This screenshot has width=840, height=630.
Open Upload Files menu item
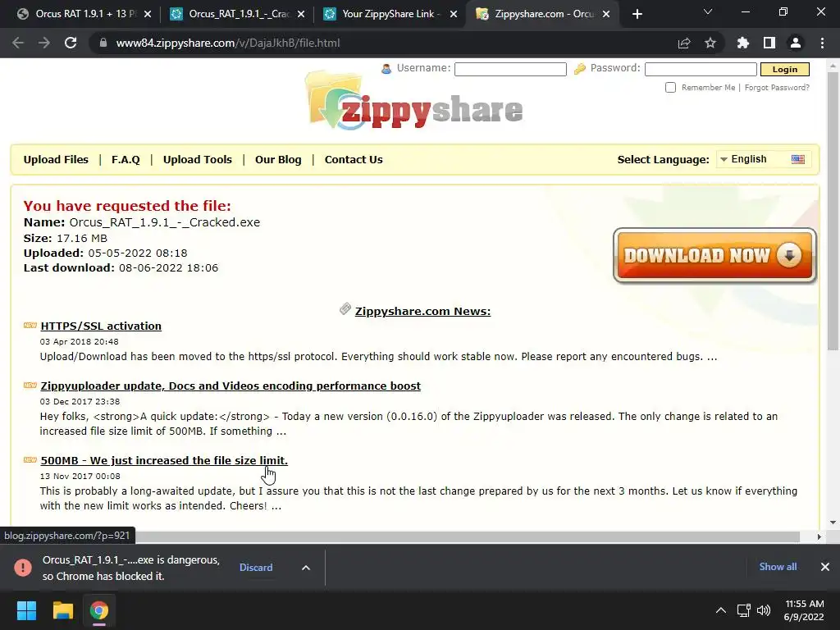tap(56, 160)
